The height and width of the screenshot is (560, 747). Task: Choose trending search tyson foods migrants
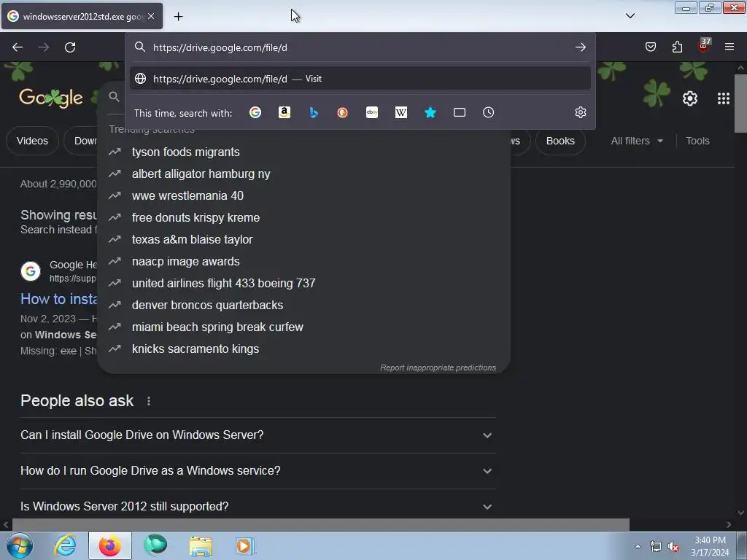click(x=303, y=152)
